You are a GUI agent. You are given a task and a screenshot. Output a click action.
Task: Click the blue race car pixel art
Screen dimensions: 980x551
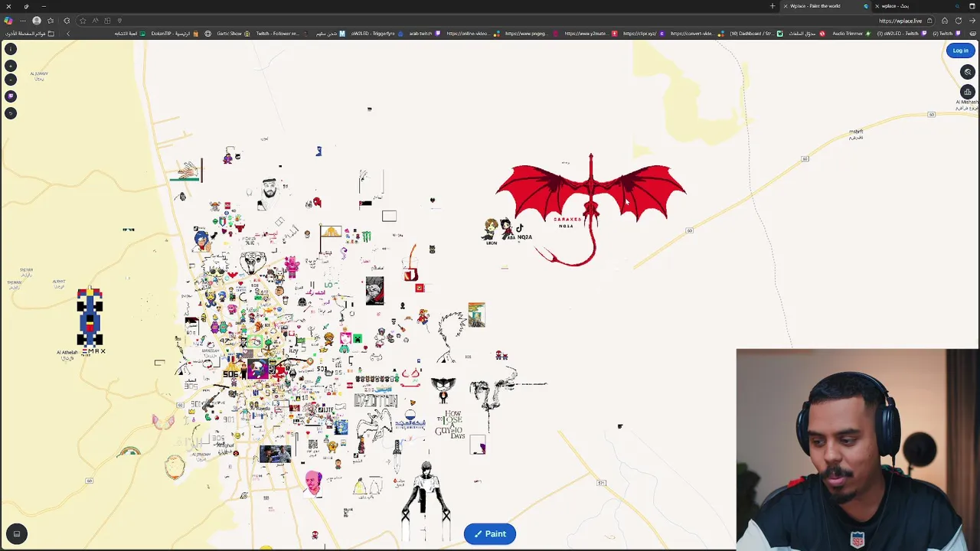point(90,317)
